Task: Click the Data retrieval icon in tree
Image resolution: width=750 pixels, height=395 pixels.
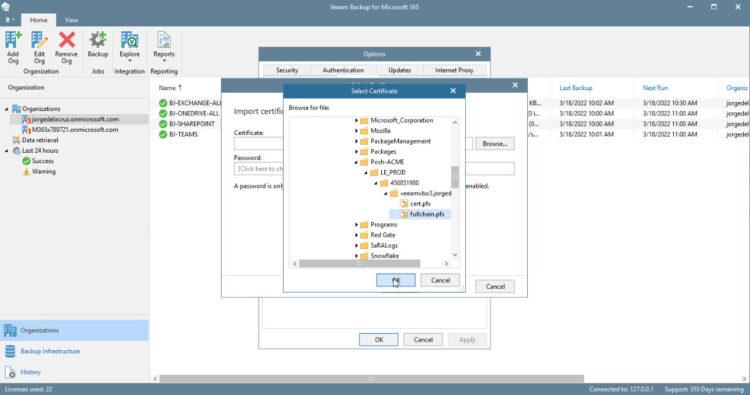Action: point(16,140)
